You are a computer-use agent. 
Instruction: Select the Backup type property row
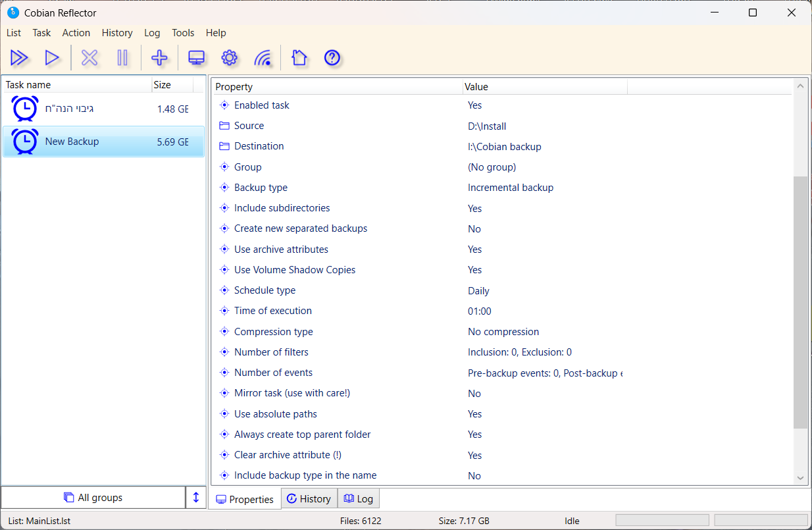[x=261, y=188]
